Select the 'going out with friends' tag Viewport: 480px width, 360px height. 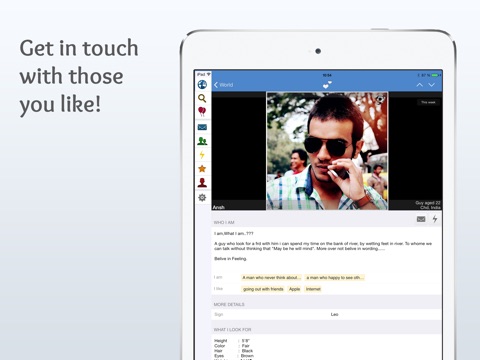[263, 289]
